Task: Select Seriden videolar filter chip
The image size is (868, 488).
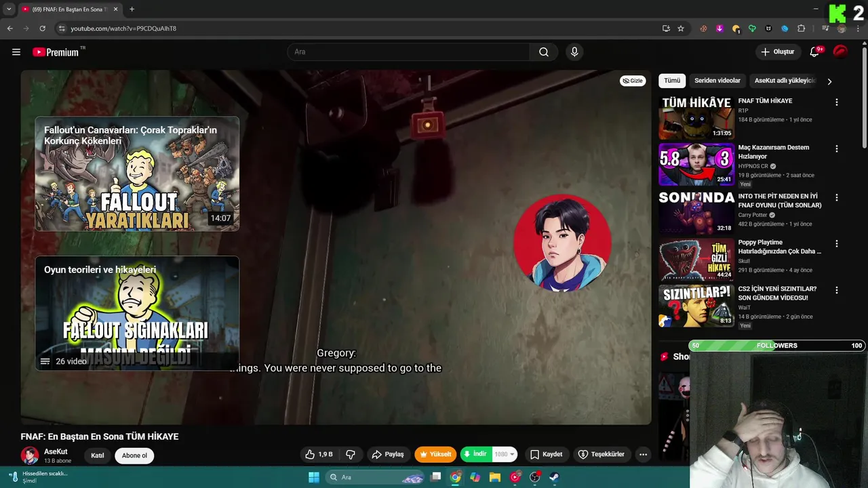Action: (717, 81)
